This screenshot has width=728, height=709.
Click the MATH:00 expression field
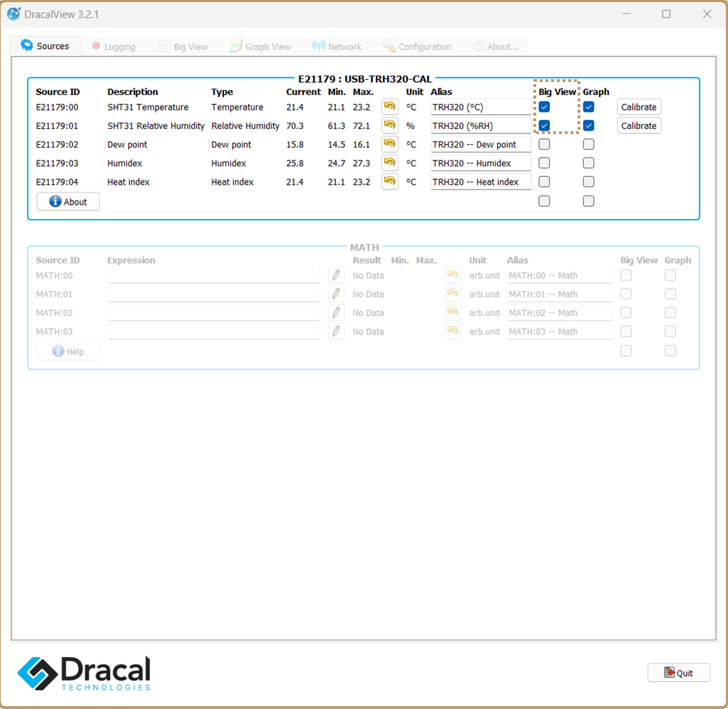tap(214, 275)
